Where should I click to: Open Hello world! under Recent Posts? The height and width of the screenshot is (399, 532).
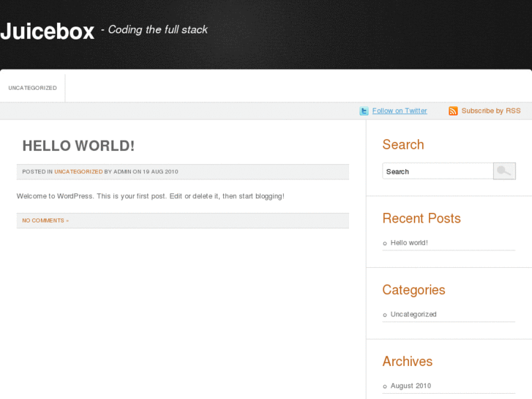409,243
